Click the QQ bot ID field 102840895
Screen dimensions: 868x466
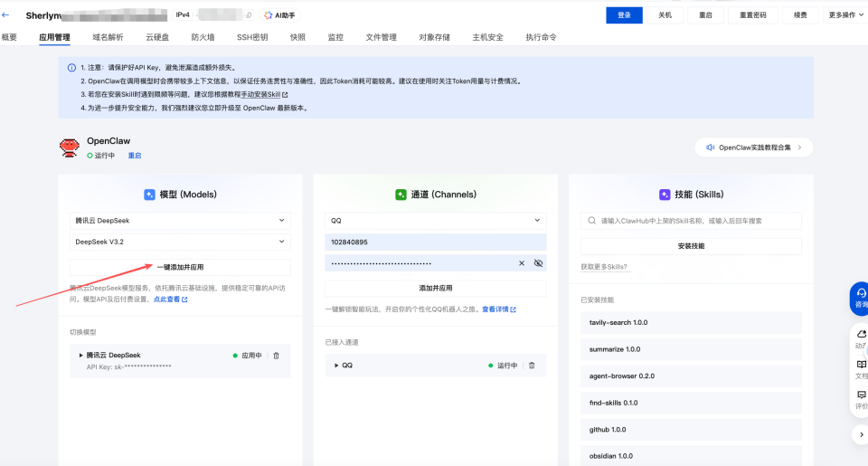click(x=436, y=243)
